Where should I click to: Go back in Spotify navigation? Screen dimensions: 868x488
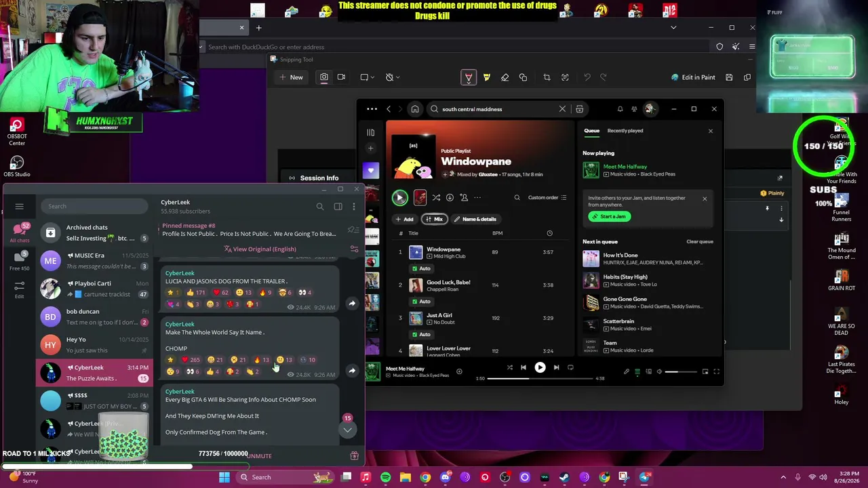click(389, 109)
